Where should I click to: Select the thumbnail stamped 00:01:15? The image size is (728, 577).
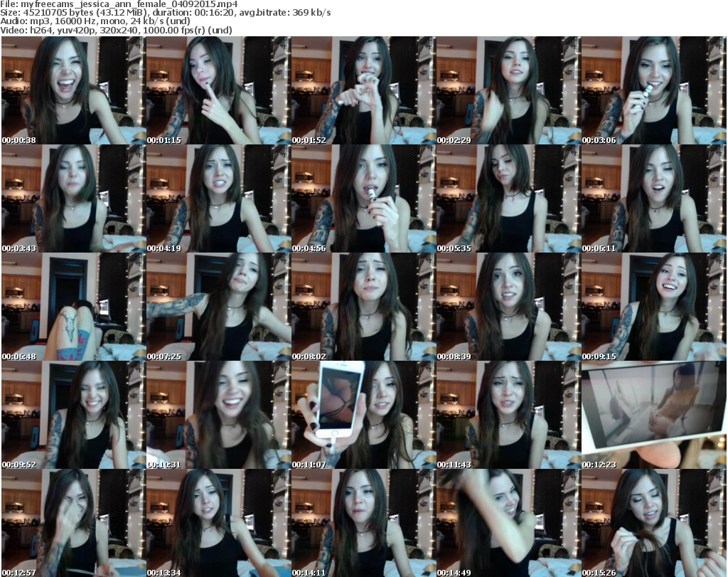219,90
